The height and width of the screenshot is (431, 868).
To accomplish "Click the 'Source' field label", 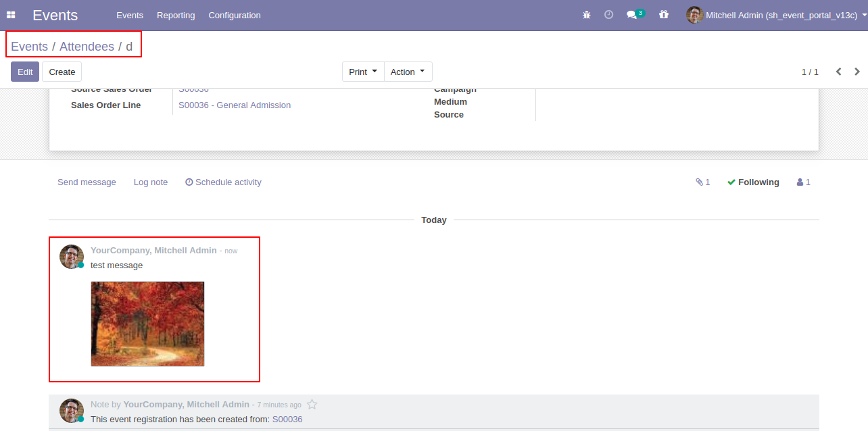I will pos(449,115).
